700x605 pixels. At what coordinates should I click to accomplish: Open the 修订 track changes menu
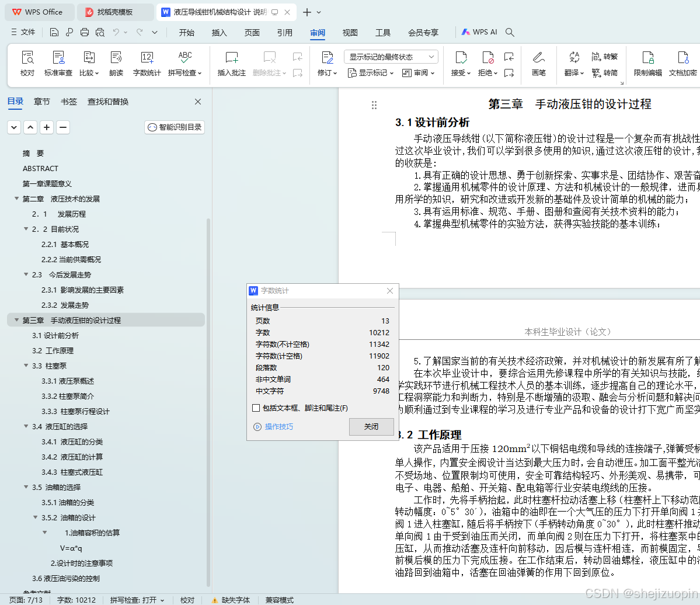[x=327, y=63]
